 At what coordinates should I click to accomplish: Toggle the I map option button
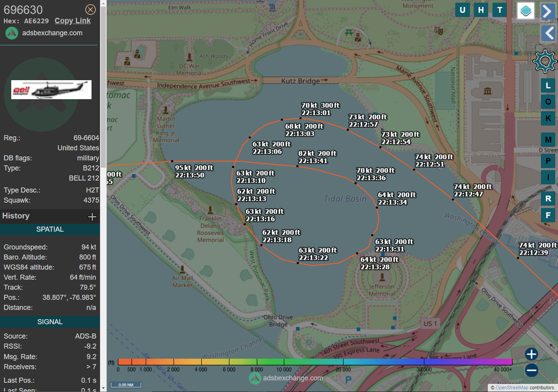548,177
